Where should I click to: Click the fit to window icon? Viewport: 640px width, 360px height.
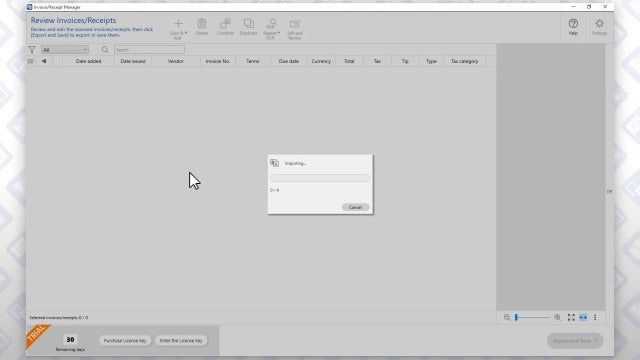click(571, 317)
